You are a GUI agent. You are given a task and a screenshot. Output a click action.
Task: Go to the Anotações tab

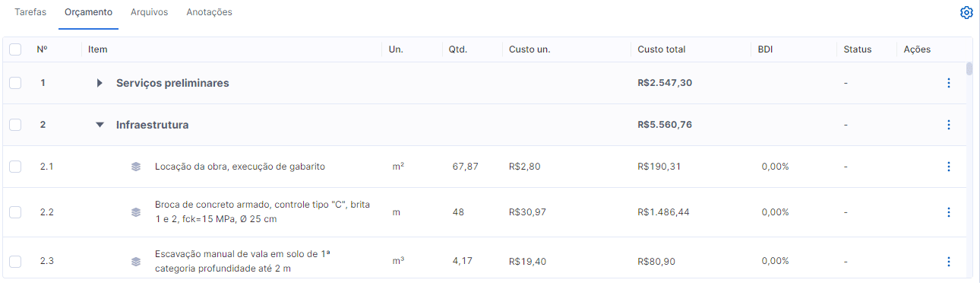pyautogui.click(x=210, y=12)
